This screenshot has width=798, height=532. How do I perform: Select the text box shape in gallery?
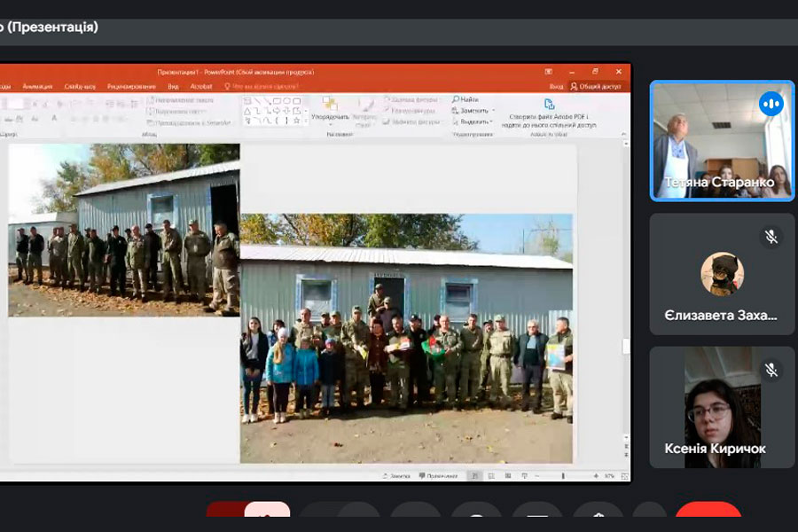click(x=248, y=101)
